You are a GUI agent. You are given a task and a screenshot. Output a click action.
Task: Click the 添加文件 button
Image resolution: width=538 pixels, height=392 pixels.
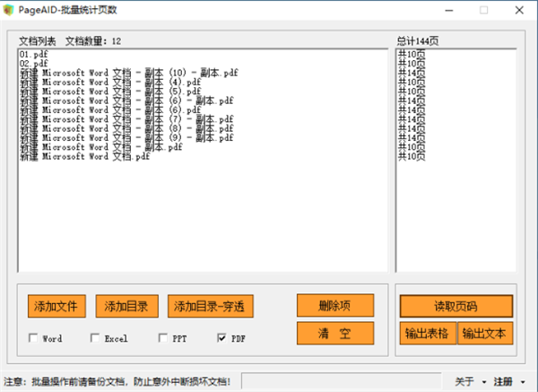point(56,306)
